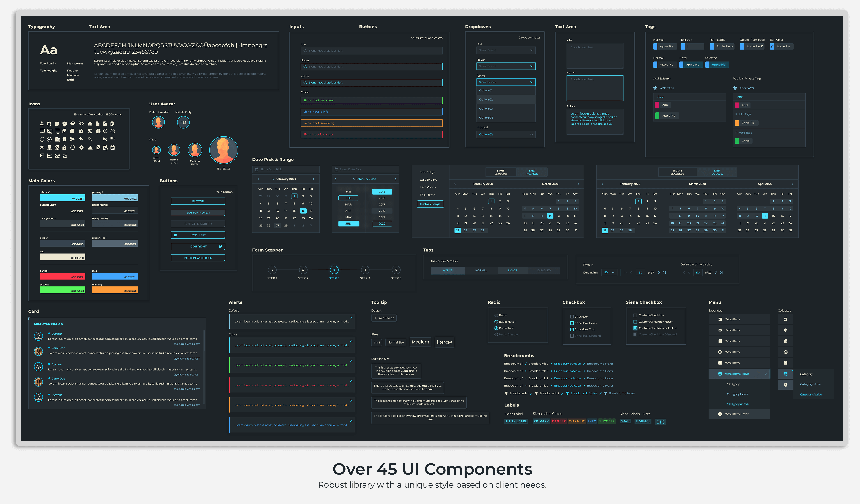This screenshot has width=860, height=504.
Task: Tick the Checkbox Hover box
Action: tap(572, 323)
